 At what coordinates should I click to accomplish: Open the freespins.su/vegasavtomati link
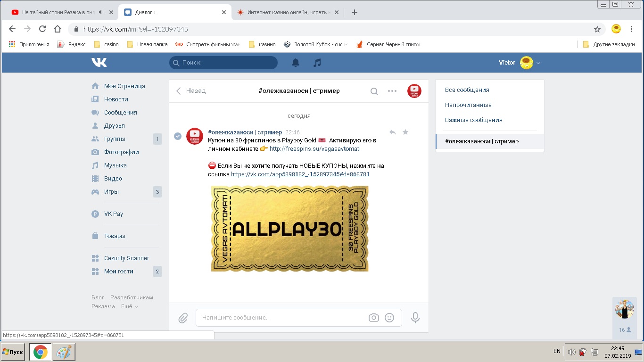pos(315,149)
